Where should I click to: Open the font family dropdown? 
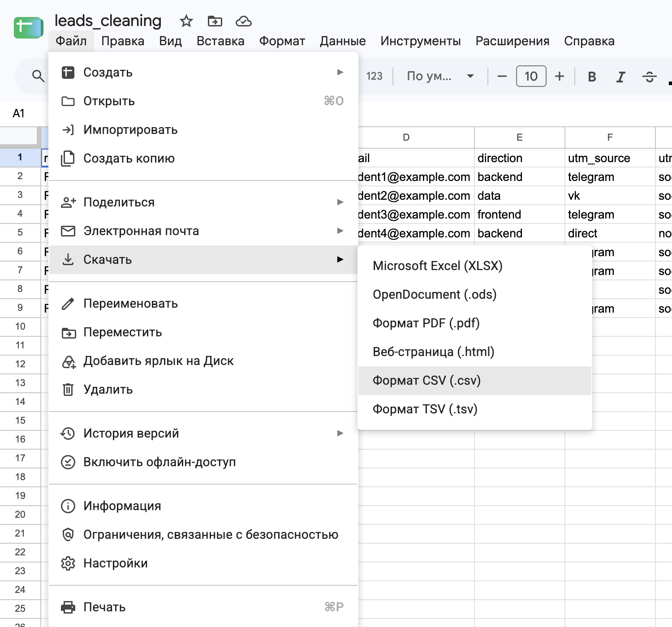[x=440, y=76]
